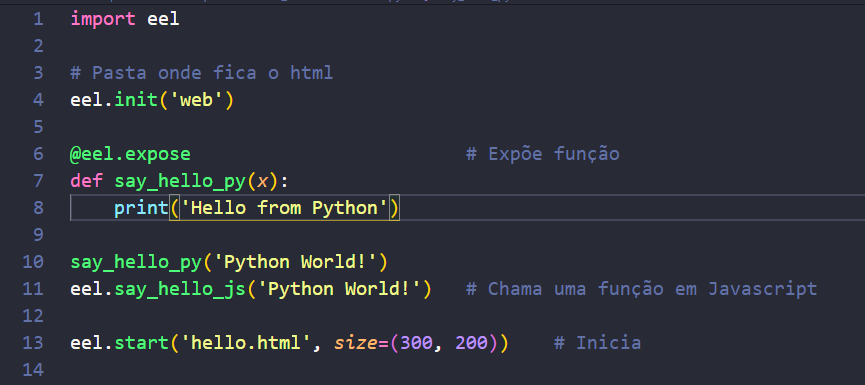Click the 'def' keyword on line 7

click(87, 181)
